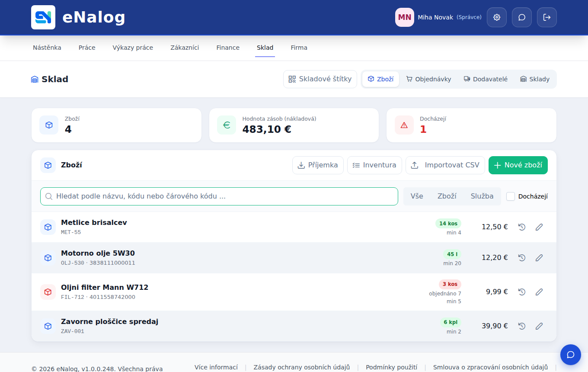Edit the Motorno olje 5W30 item
588x372 pixels.
point(539,258)
